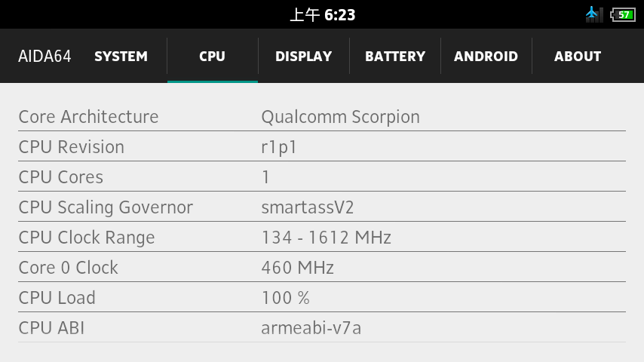Tap the clock in status bar

tap(323, 14)
